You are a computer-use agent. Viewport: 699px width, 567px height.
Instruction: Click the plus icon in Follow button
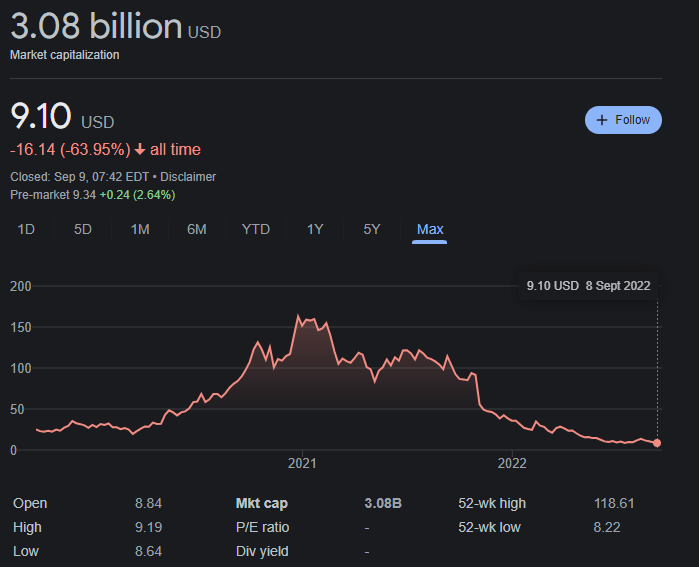point(602,120)
